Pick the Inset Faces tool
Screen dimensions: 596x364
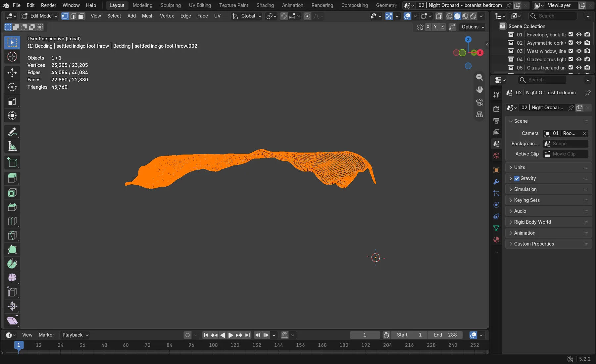coord(12,193)
